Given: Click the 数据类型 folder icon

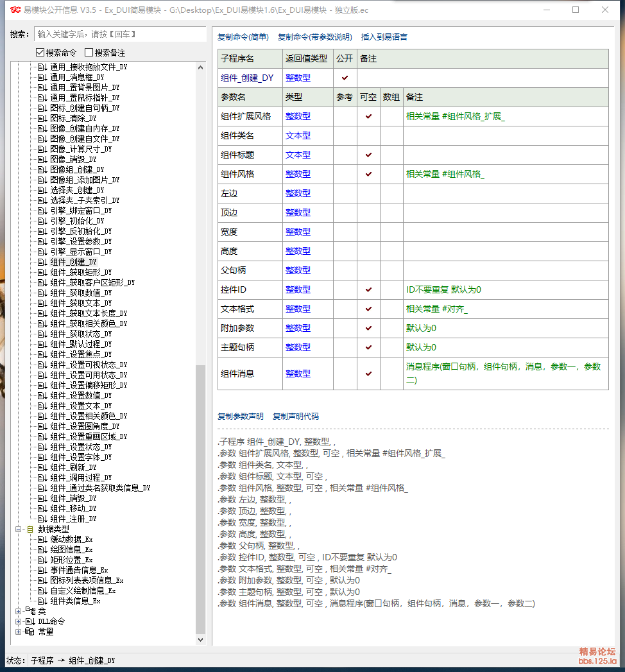Looking at the screenshot, I should click(x=30, y=529).
